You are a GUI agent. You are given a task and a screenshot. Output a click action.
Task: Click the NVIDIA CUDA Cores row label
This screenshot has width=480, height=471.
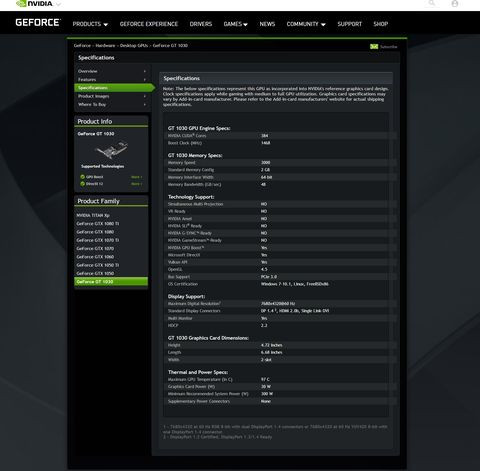187,136
